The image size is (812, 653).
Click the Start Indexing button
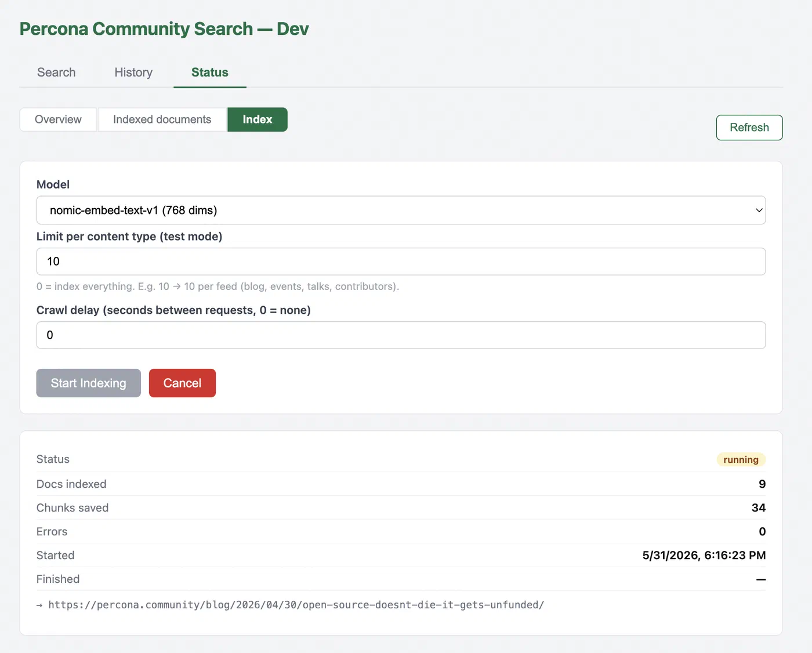coord(88,383)
